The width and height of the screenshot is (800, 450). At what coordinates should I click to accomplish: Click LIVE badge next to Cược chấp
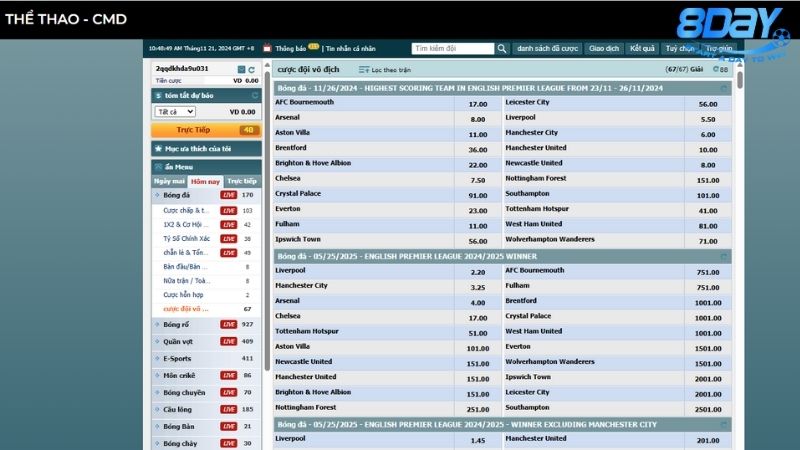pyautogui.click(x=229, y=211)
